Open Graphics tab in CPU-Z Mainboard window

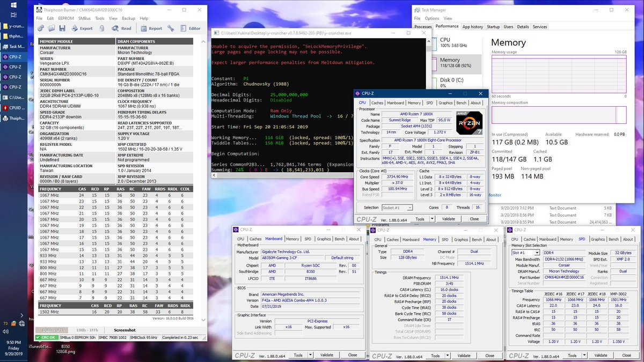click(324, 239)
